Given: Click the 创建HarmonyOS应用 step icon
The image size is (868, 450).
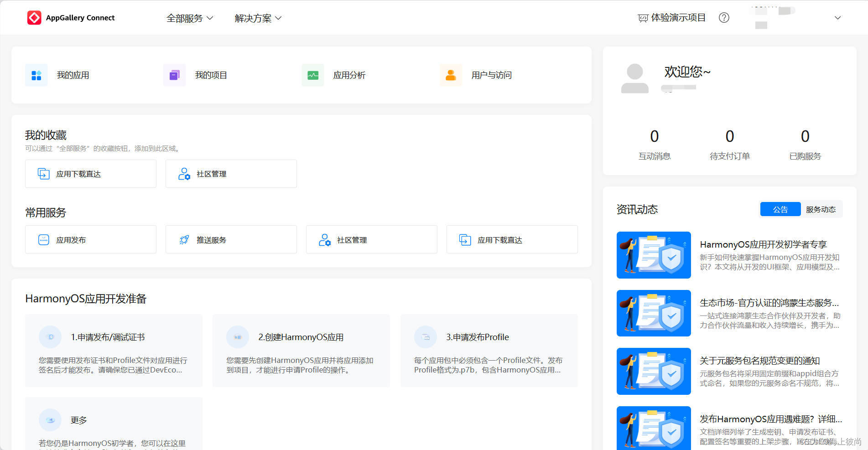Looking at the screenshot, I should 238,337.
